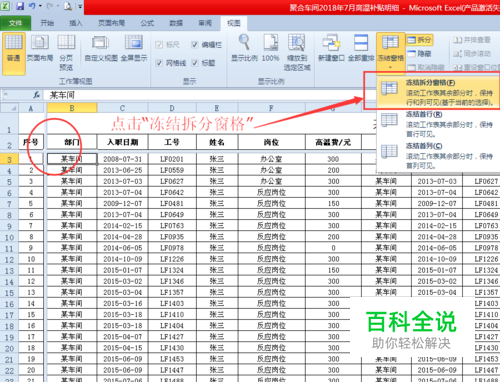Image resolution: width=500 pixels, height=382 pixels.
Task: Click the Undo icon in quick access toolbar
Action: [32, 6]
